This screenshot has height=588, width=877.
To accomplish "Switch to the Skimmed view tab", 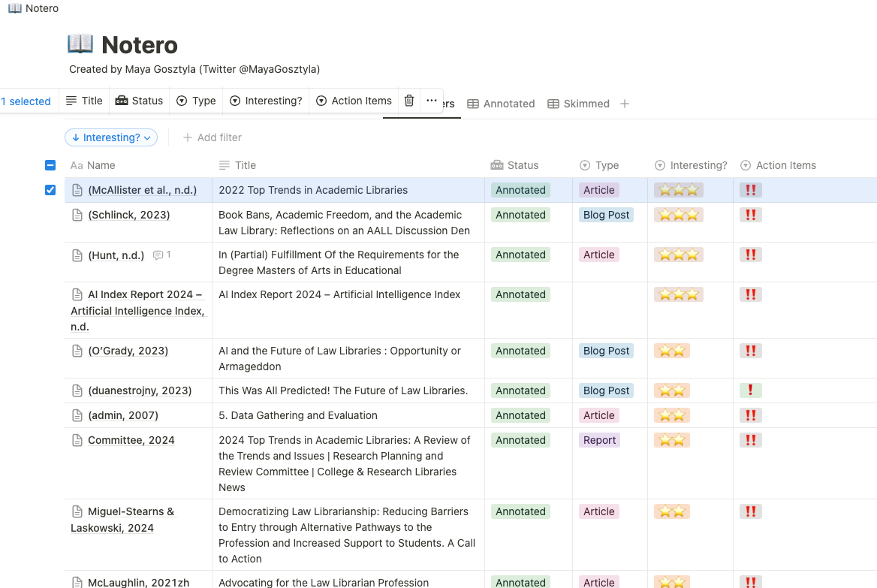I will (x=578, y=104).
